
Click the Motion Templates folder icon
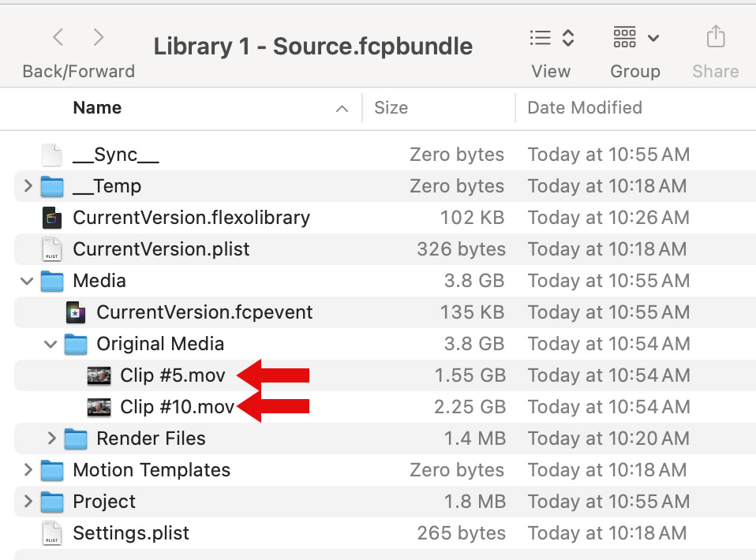pyautogui.click(x=52, y=470)
